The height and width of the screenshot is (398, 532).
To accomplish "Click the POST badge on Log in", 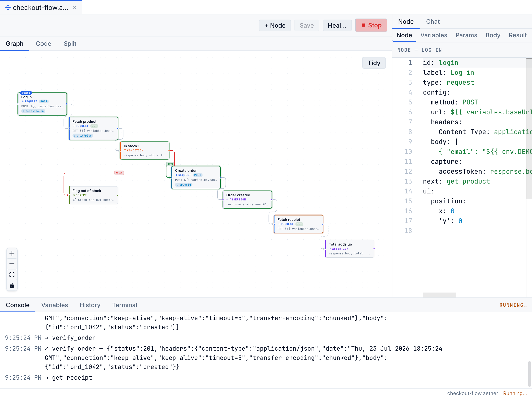I will 44,102.
